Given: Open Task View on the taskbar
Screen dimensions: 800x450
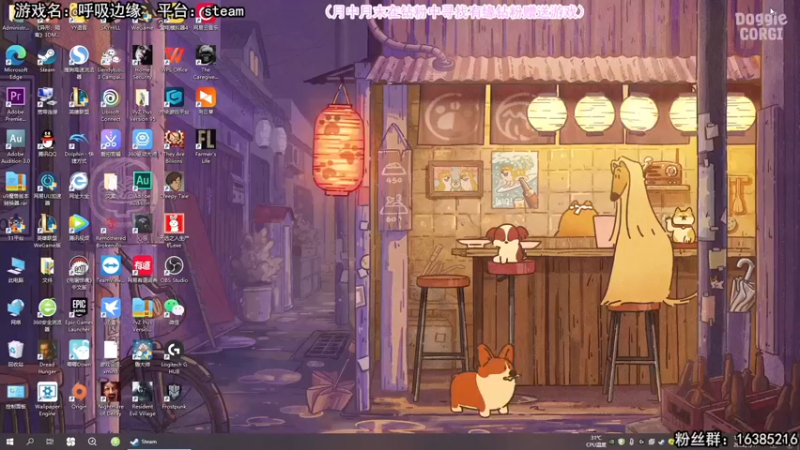Looking at the screenshot, I should 49,441.
